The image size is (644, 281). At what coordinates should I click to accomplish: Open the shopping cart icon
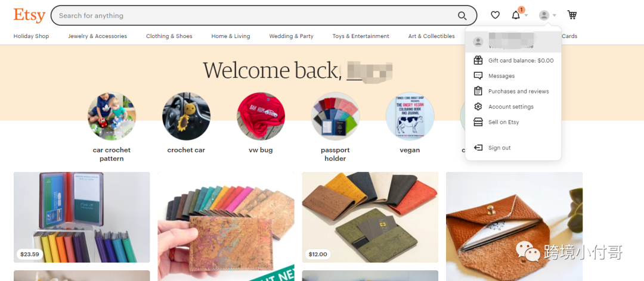point(572,15)
